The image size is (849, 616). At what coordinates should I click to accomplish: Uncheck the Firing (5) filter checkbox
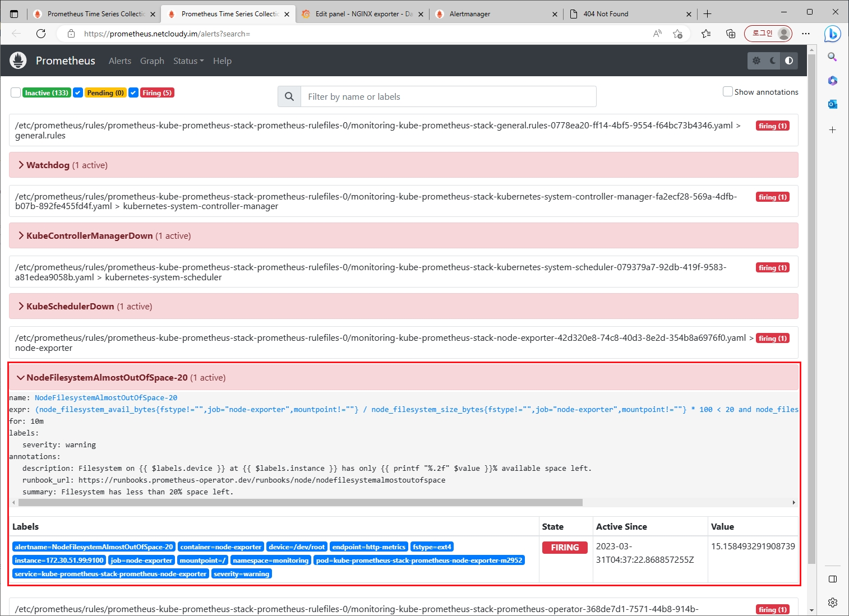tap(133, 92)
